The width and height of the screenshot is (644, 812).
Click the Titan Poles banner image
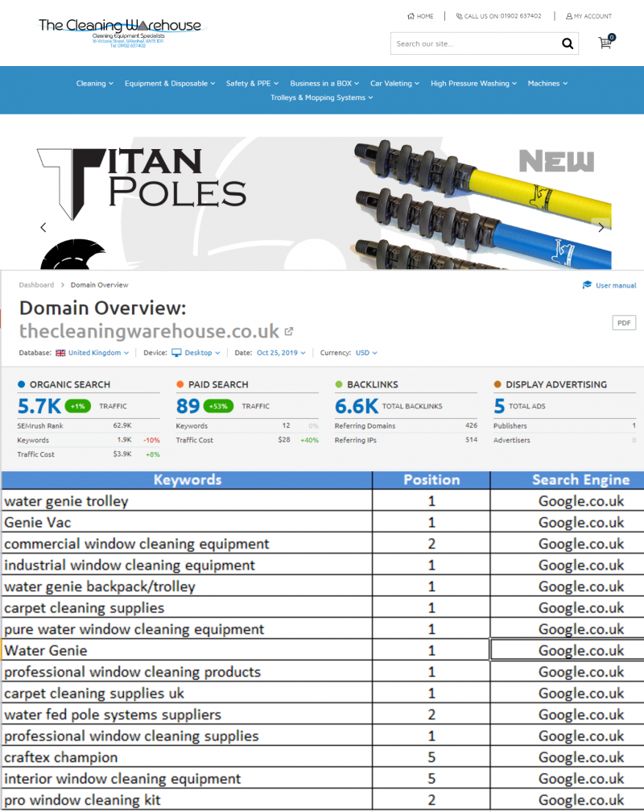pyautogui.click(x=324, y=203)
